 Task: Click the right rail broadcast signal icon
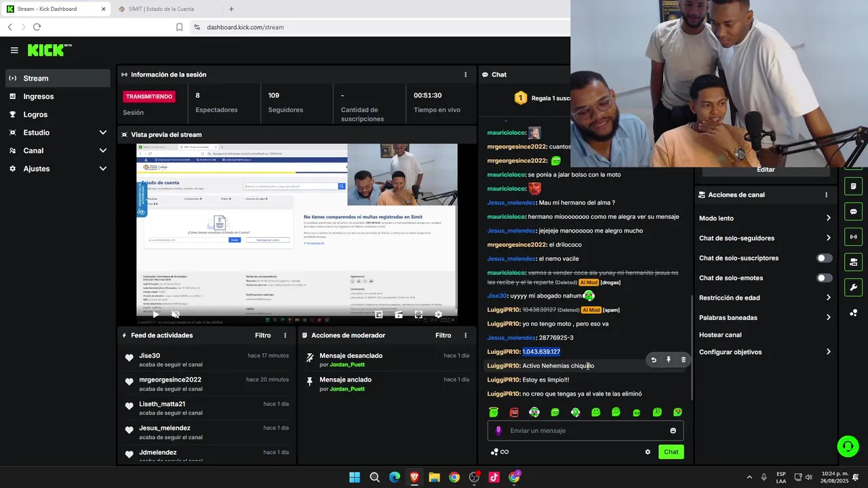coord(853,237)
